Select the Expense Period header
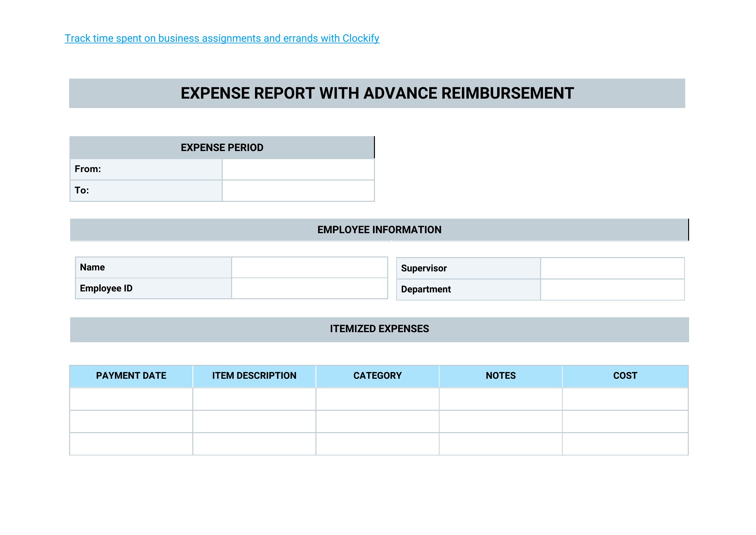Screen dimensions: 756x535 tap(222, 147)
